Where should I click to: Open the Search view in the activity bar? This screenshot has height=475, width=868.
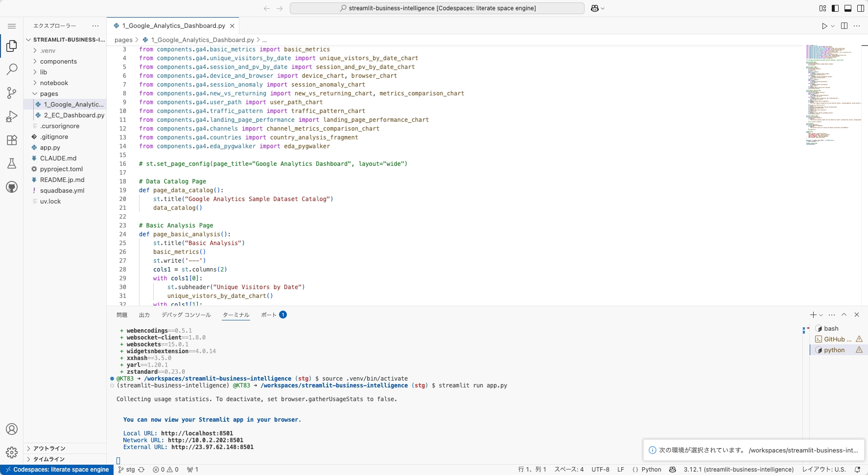point(12,69)
